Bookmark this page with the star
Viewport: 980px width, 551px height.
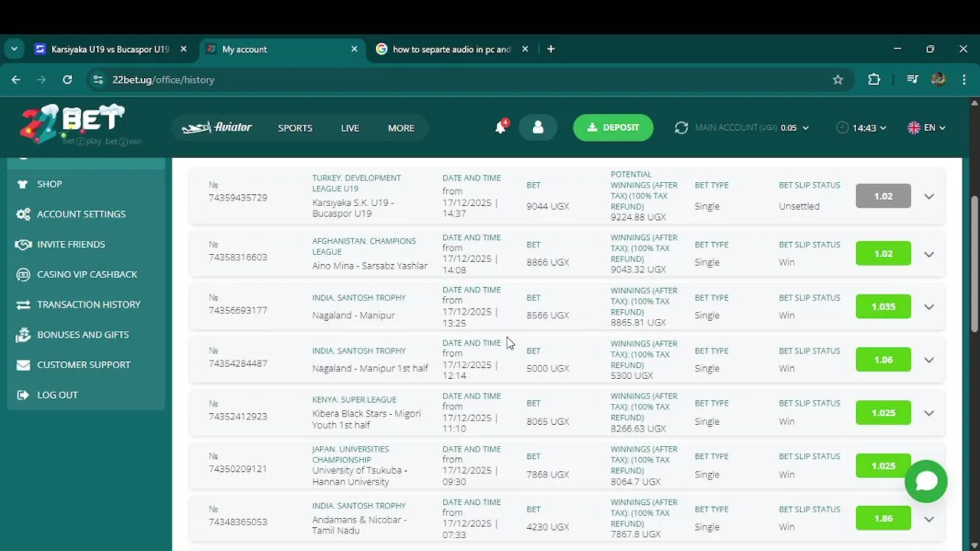tap(838, 80)
